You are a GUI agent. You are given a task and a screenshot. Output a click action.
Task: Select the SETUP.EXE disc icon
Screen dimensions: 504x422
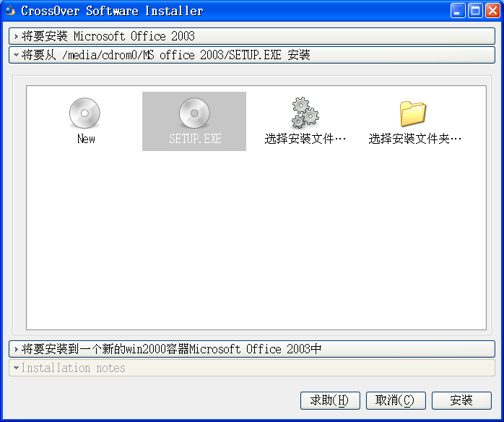click(194, 113)
